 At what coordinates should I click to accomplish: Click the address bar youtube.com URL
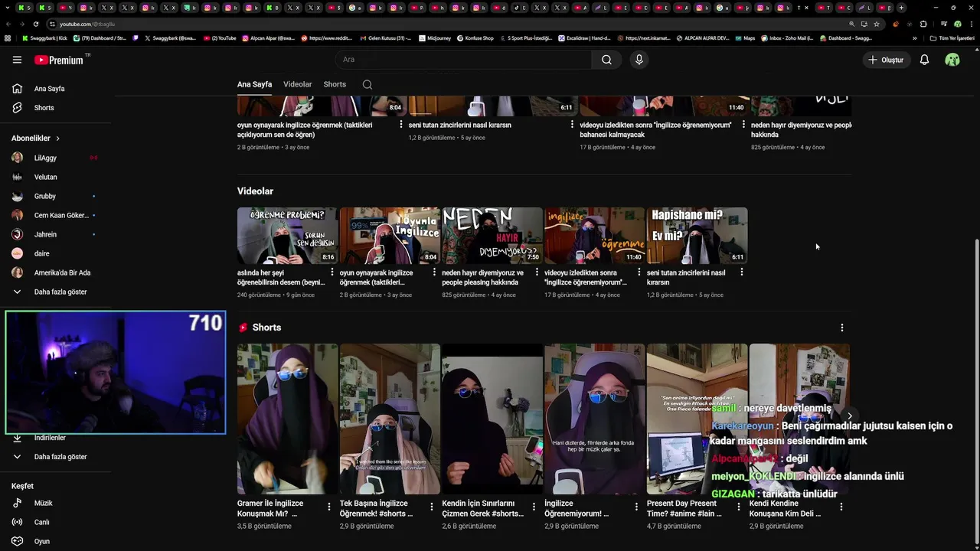click(x=87, y=24)
